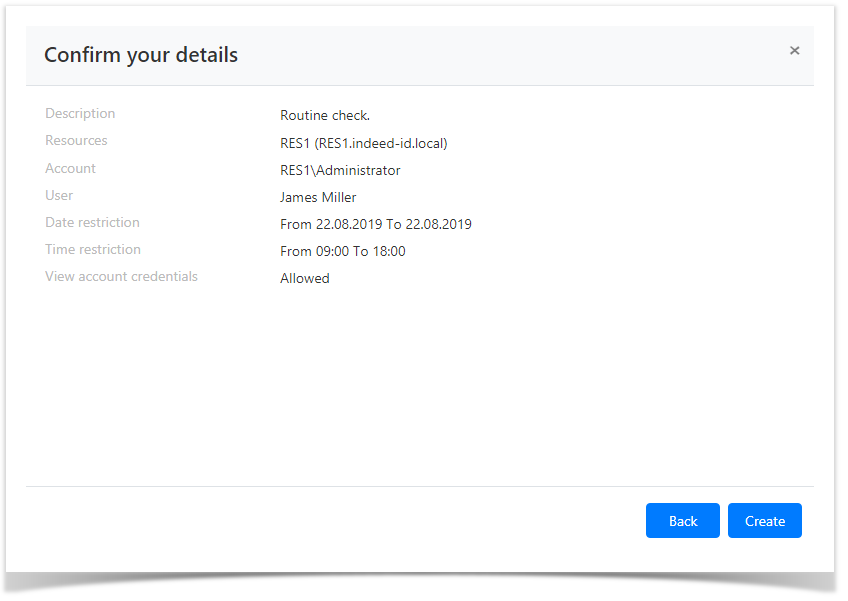Click the RES1\Administrator account value
The image size is (848, 601).
point(340,171)
